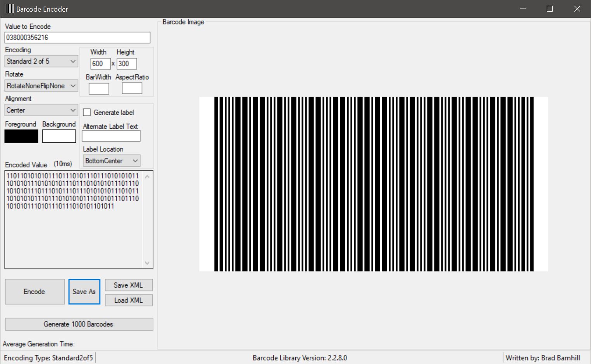
Task: Click the Encoding Type Standard2of5 status bar item
Action: click(x=48, y=357)
